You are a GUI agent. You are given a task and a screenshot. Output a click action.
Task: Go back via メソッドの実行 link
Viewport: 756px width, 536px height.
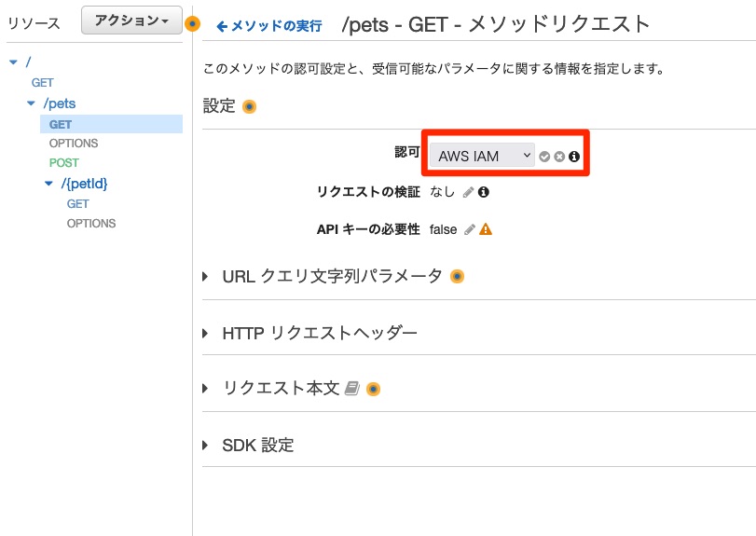[x=269, y=25]
